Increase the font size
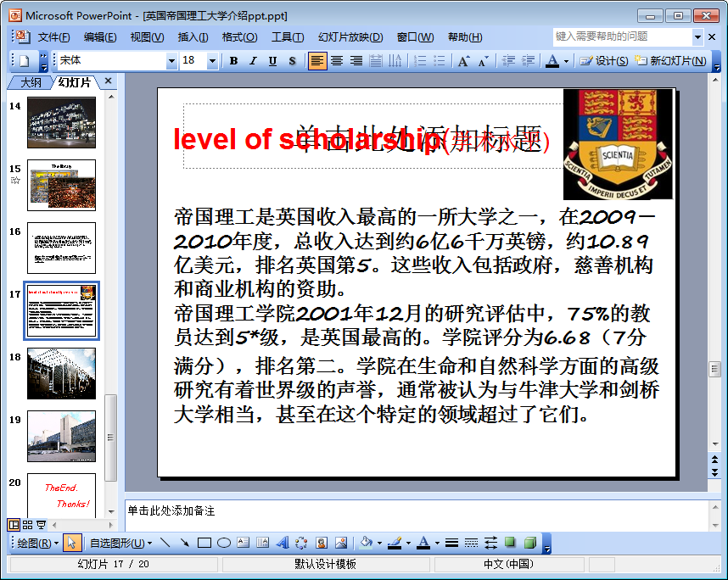This screenshot has height=580, width=728. point(463,61)
